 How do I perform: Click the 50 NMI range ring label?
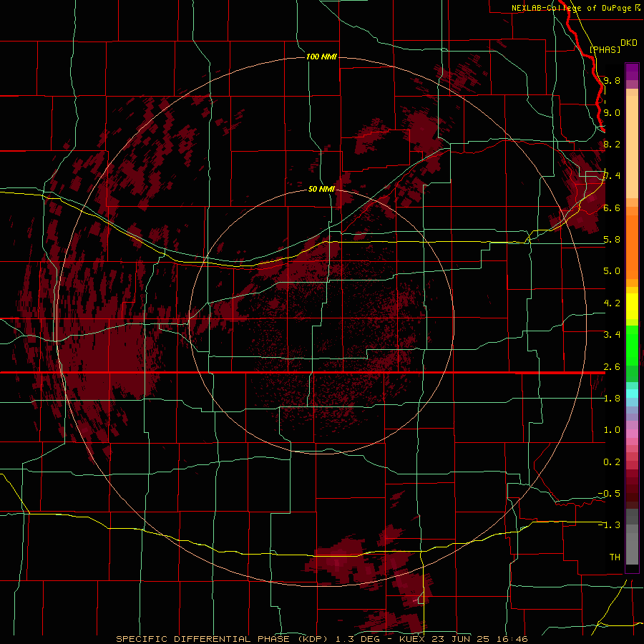point(321,189)
